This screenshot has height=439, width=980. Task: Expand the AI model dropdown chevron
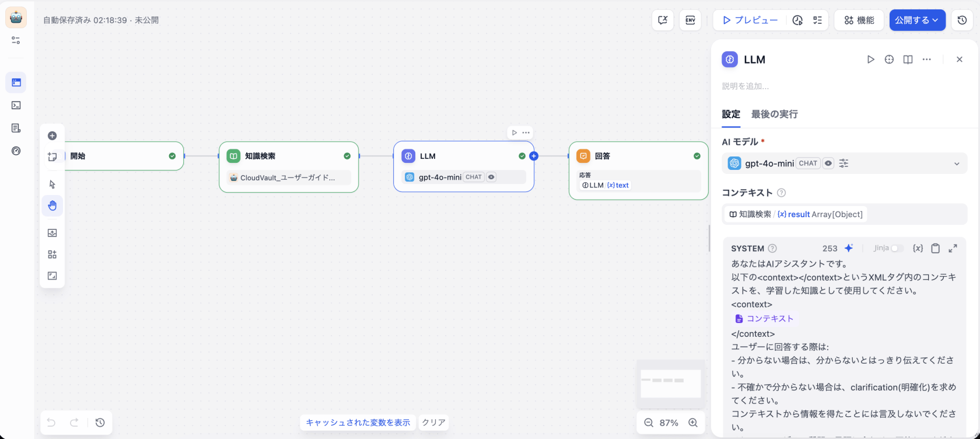[x=957, y=164]
